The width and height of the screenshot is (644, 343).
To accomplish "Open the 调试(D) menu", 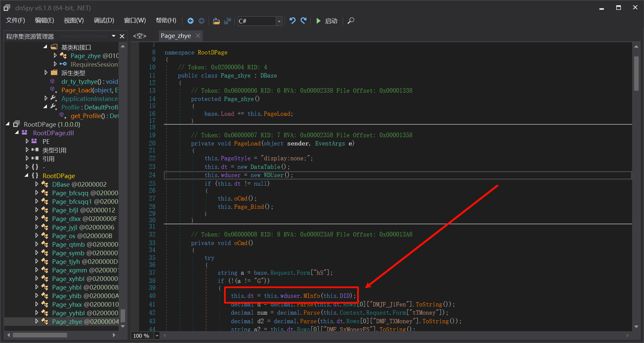I will pyautogui.click(x=104, y=20).
